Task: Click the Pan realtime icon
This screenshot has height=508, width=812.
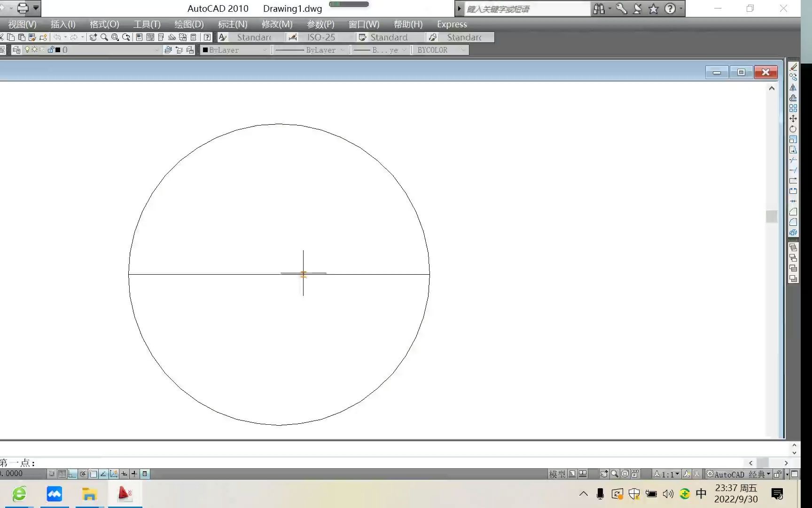Action: click(93, 37)
